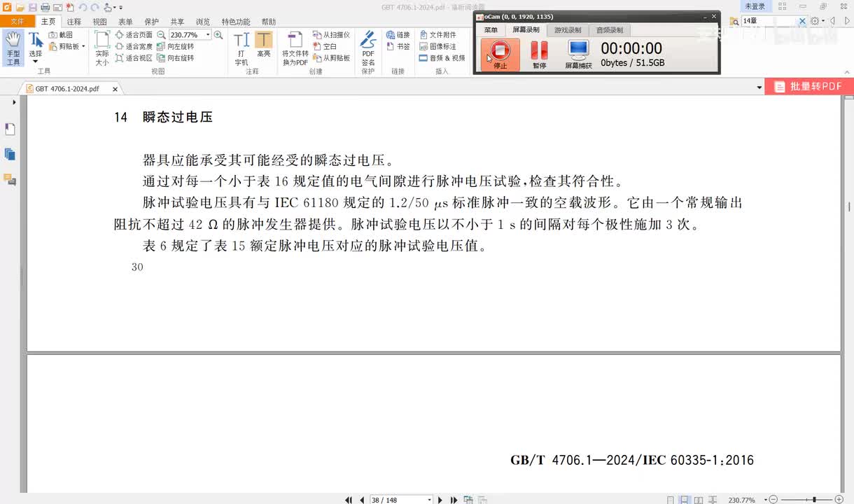
Task: Open the search settings gear dropdown
Action: [x=818, y=21]
